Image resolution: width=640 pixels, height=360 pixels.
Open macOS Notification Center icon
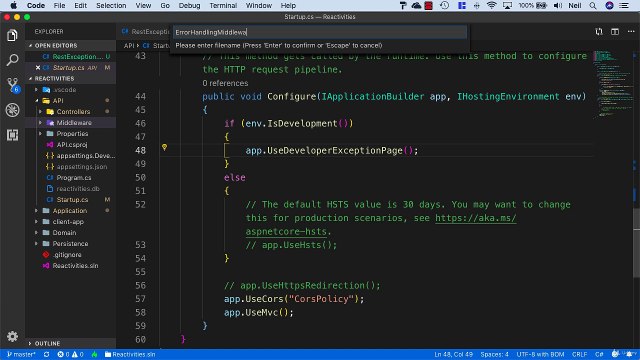click(x=624, y=5)
